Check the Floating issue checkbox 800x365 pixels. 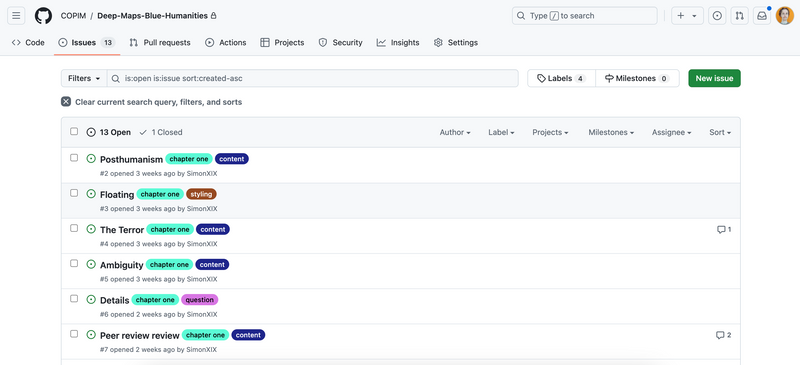[74, 193]
